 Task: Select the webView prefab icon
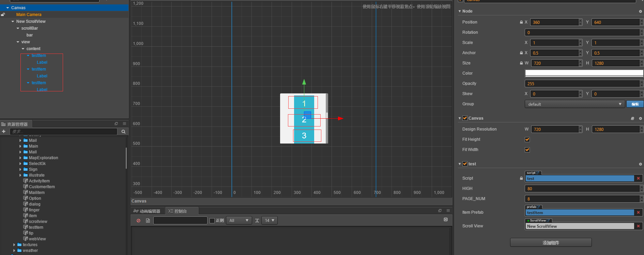26,239
